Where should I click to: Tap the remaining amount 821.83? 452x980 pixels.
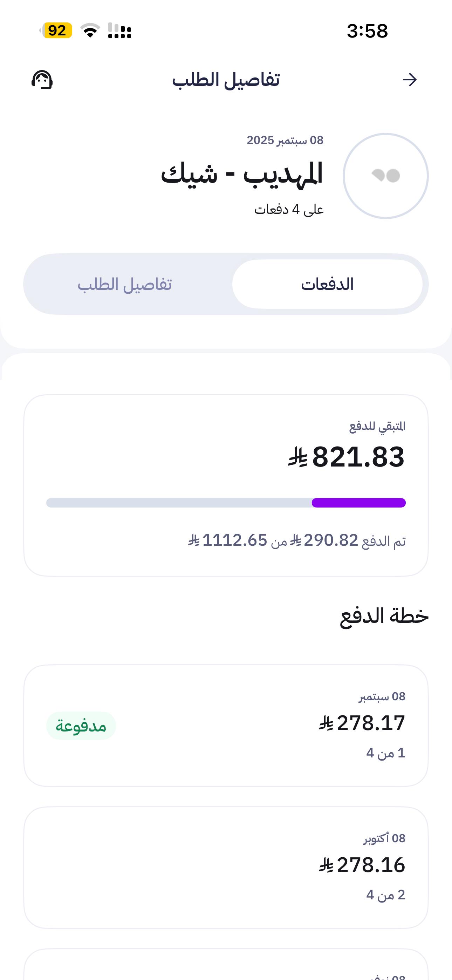pyautogui.click(x=358, y=457)
